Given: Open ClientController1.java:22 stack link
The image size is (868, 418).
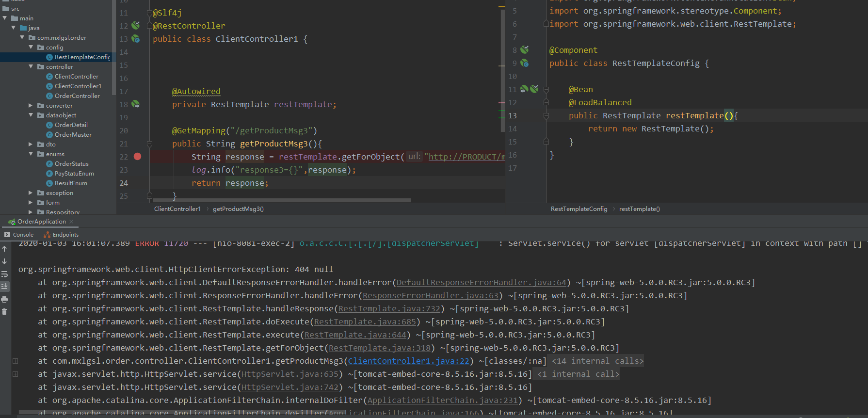Looking at the screenshot, I should (408, 361).
